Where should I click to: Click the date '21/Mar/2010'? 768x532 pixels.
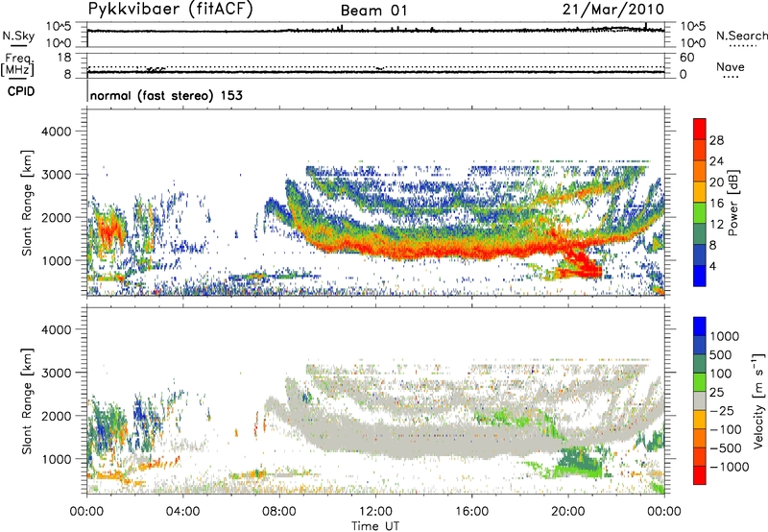tap(612, 10)
